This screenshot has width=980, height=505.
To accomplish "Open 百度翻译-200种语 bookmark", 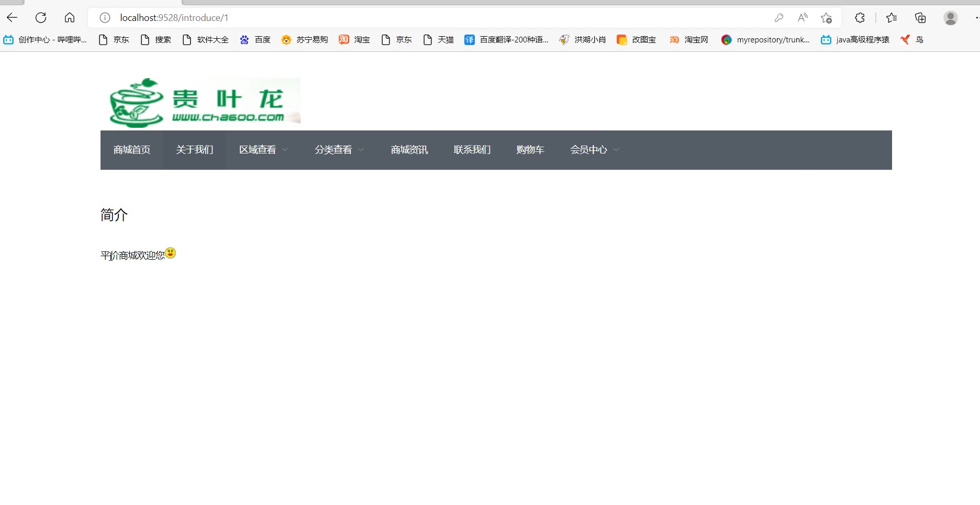I will coord(506,40).
